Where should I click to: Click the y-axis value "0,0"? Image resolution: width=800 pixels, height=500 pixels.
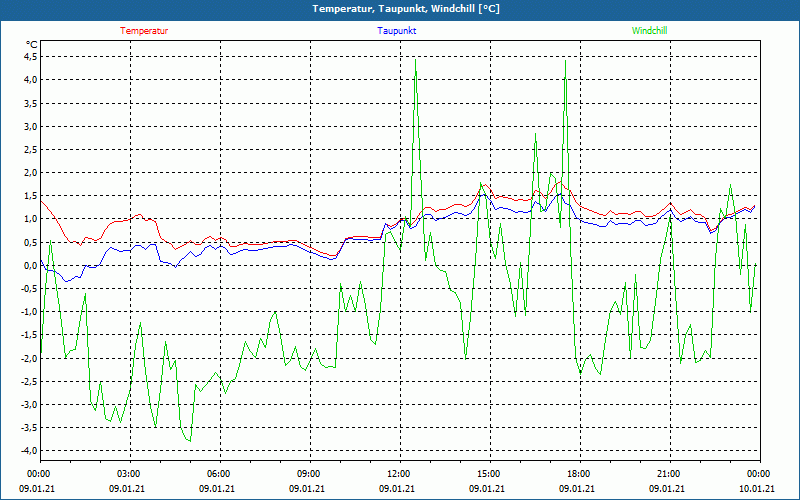31,265
